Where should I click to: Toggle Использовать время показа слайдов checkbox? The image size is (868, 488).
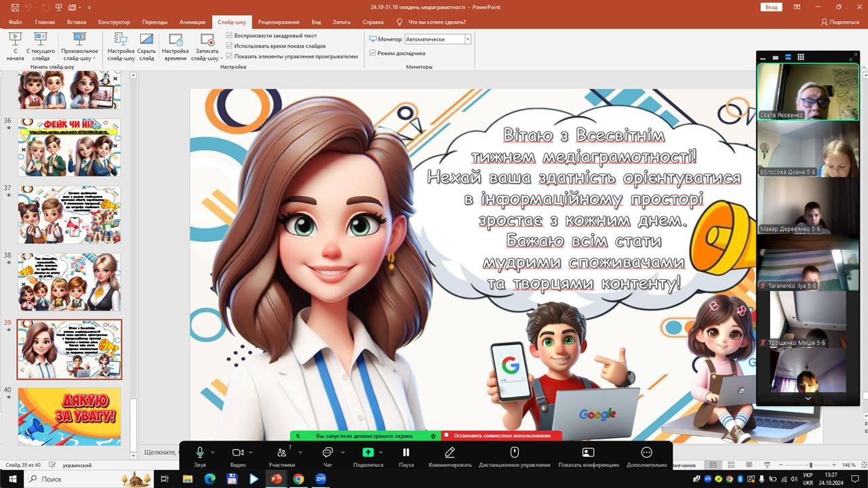[229, 45]
